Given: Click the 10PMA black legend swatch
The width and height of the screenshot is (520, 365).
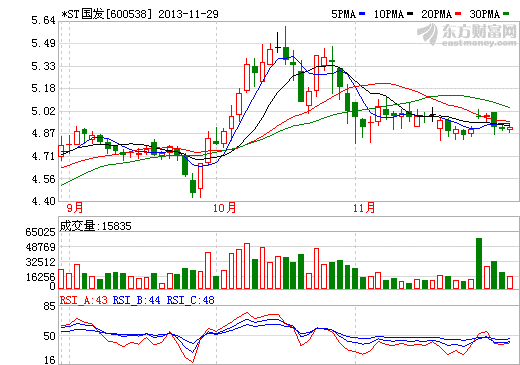Looking at the screenshot, I should pos(410,14).
